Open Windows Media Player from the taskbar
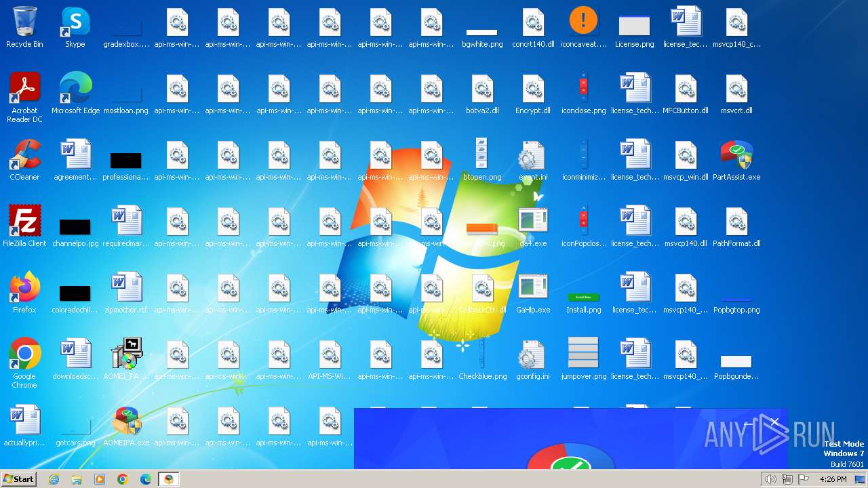This screenshot has width=868, height=488. click(x=100, y=479)
